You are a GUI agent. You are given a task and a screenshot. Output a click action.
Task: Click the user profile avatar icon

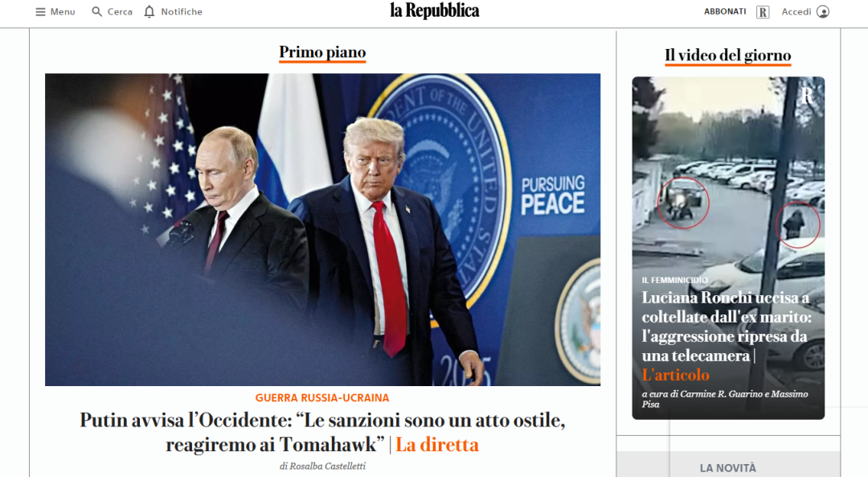coord(823,11)
